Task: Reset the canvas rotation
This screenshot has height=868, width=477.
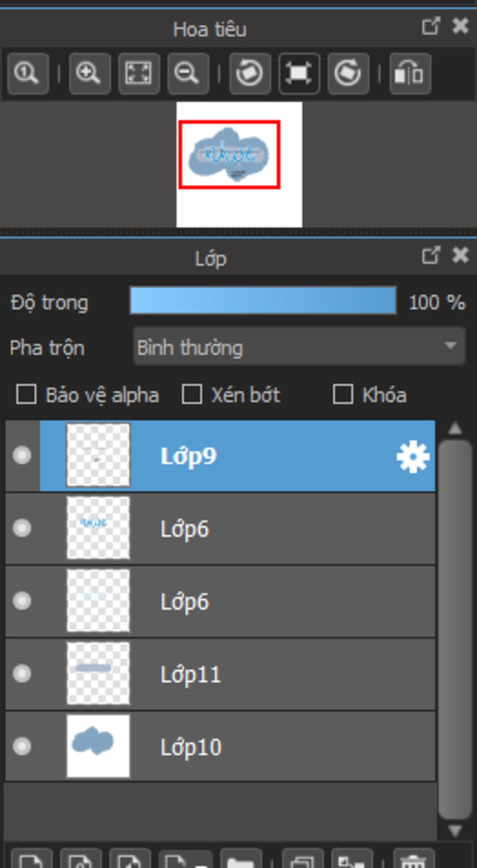Action: coord(299,74)
